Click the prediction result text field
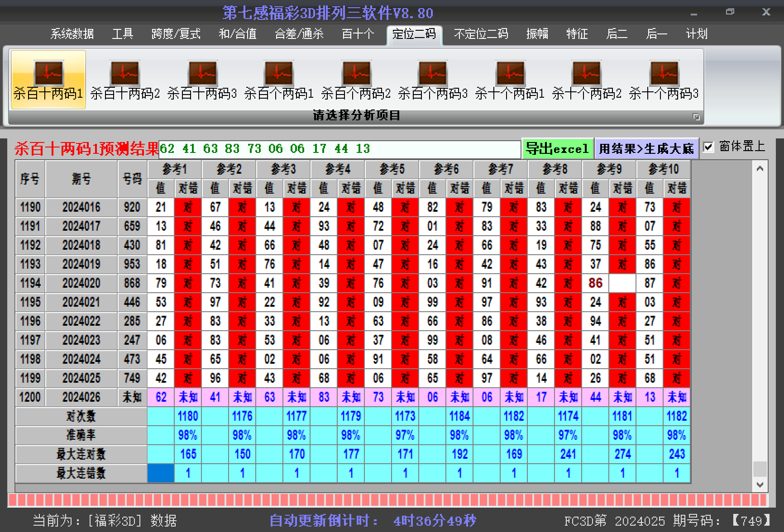The height and width of the screenshot is (532, 784). coord(339,149)
